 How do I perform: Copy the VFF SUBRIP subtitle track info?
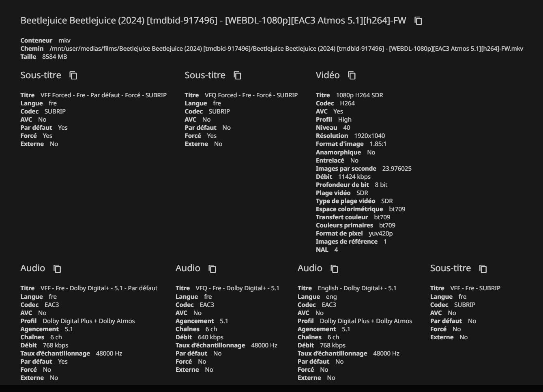click(x=483, y=268)
